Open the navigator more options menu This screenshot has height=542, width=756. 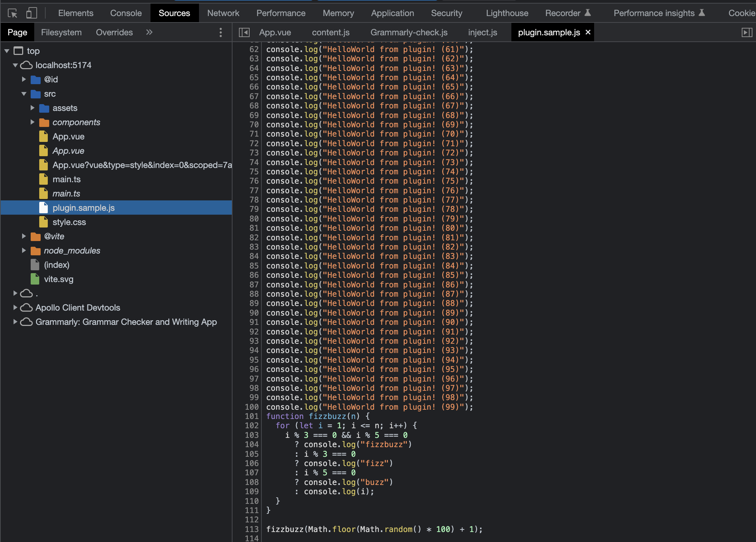point(221,32)
